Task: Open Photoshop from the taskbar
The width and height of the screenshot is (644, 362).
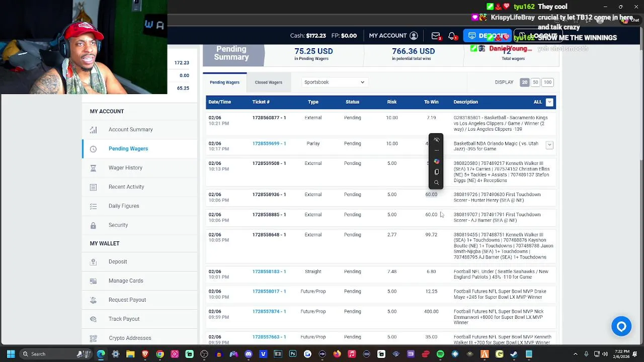Action: (293, 354)
